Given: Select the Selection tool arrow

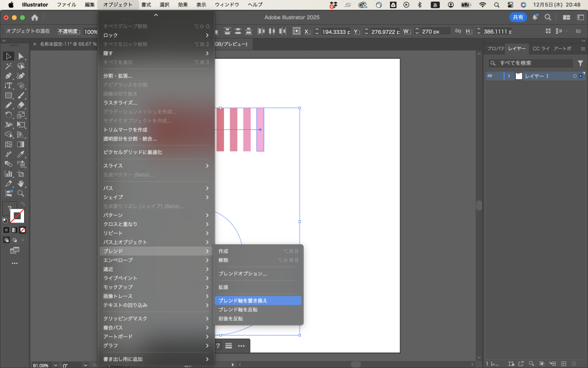Looking at the screenshot, I should tap(9, 56).
